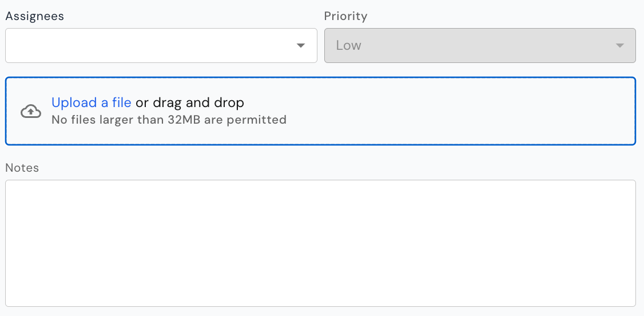
Task: Click the "or drag and drop" text
Action: [190, 102]
